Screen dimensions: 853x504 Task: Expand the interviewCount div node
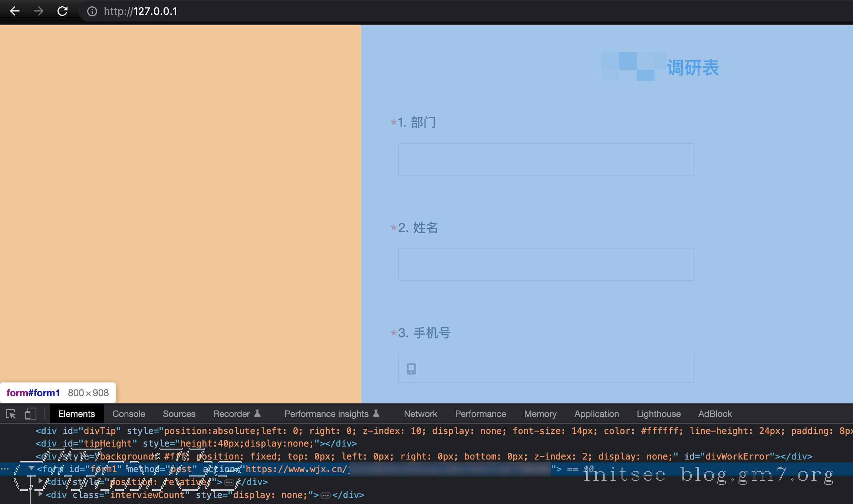click(x=40, y=494)
